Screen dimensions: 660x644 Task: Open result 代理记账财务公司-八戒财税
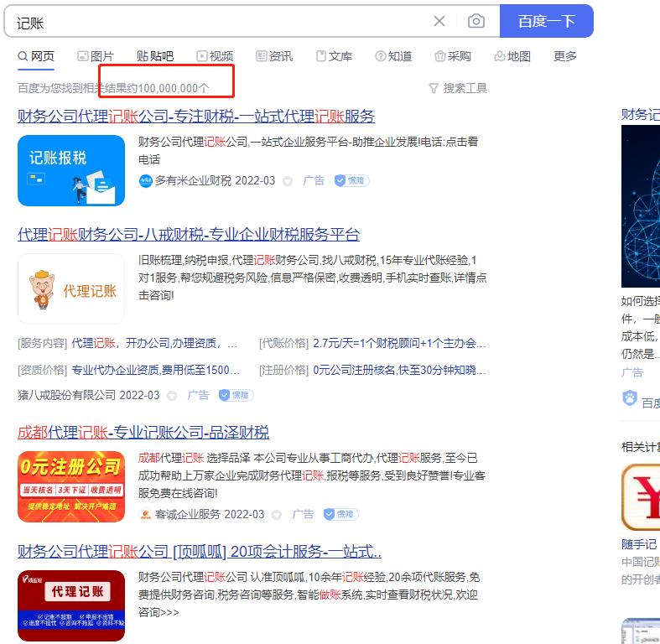189,235
